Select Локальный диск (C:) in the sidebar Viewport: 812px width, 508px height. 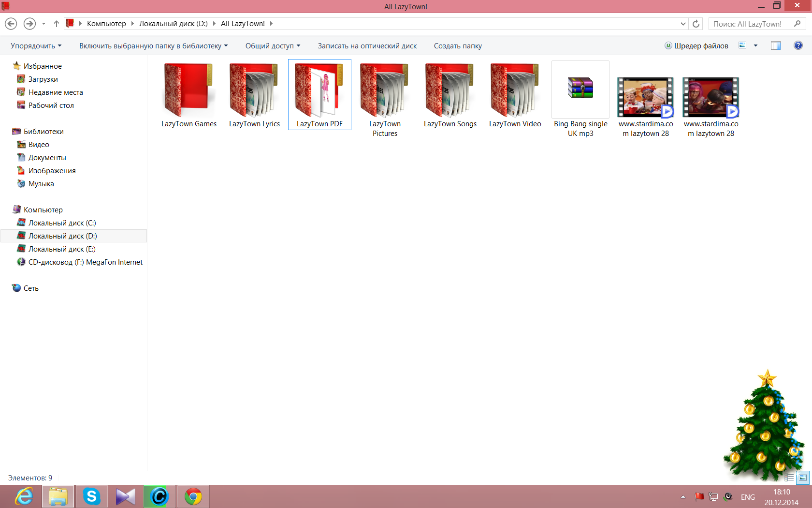click(62, 223)
